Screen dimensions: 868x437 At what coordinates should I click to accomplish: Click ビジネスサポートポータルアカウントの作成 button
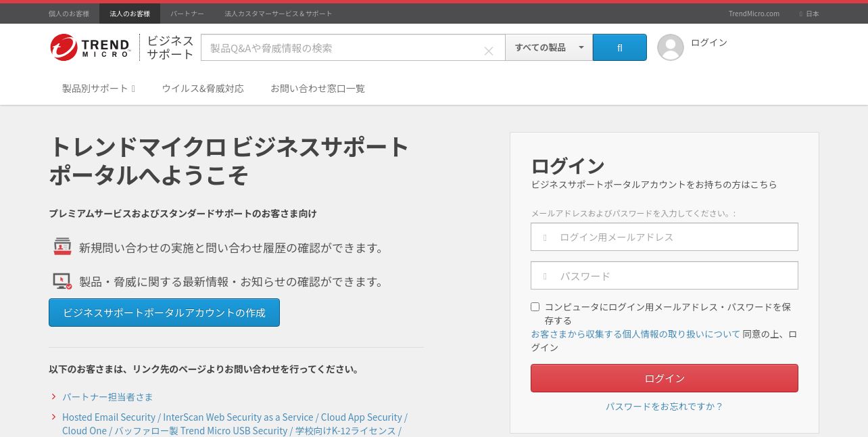(164, 313)
